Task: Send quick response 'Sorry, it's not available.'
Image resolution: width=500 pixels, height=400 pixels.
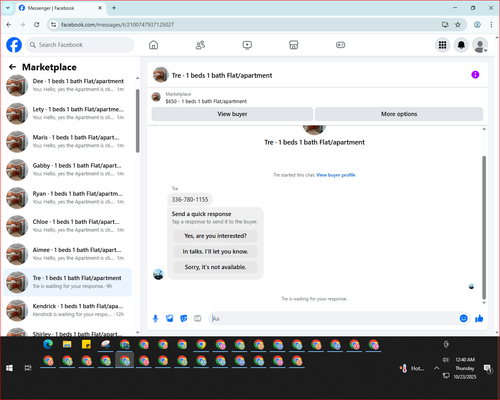Action: (215, 267)
